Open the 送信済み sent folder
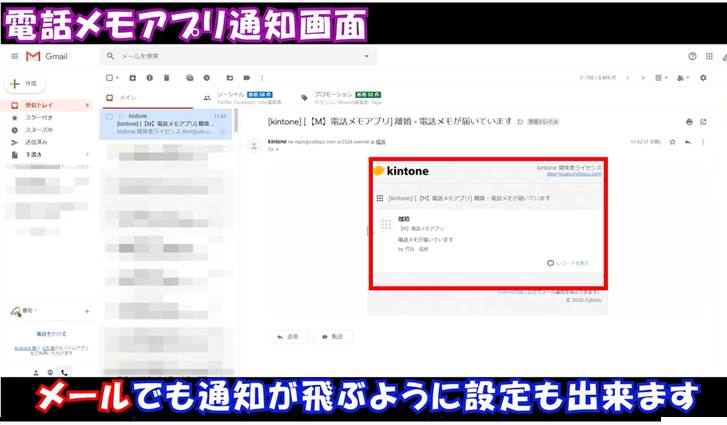 click(x=46, y=142)
